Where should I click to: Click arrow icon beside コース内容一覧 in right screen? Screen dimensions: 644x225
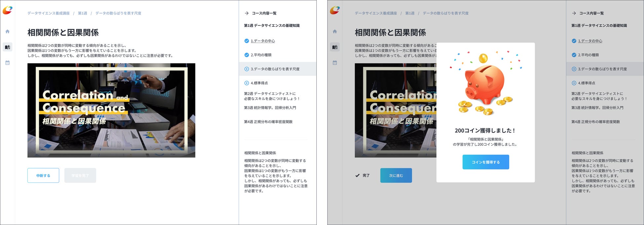click(x=574, y=13)
